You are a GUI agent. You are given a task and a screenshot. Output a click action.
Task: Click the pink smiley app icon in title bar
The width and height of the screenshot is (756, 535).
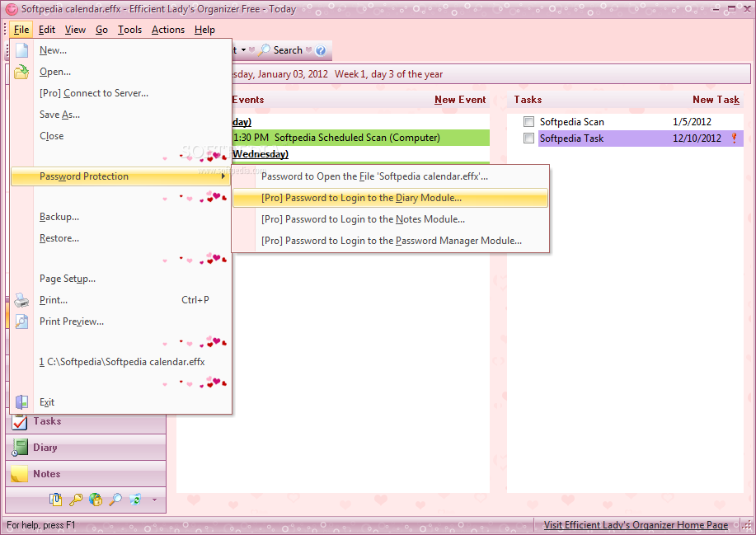(12, 9)
